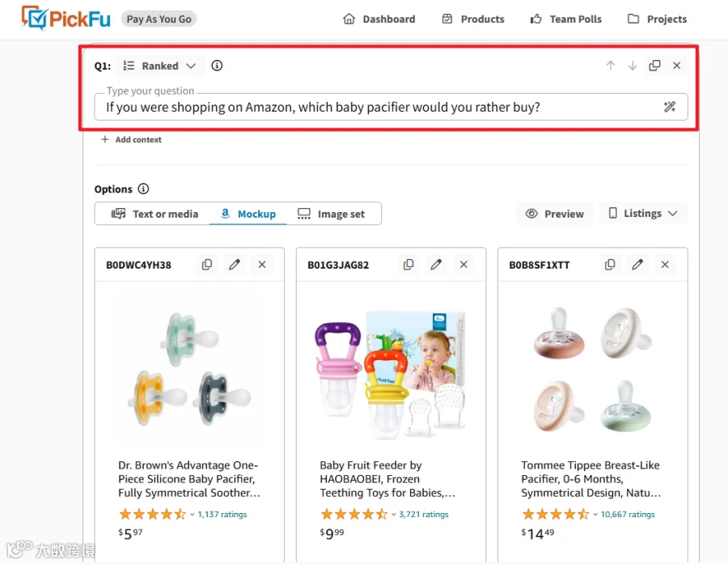Delete question Q1 with the X icon

click(x=676, y=66)
